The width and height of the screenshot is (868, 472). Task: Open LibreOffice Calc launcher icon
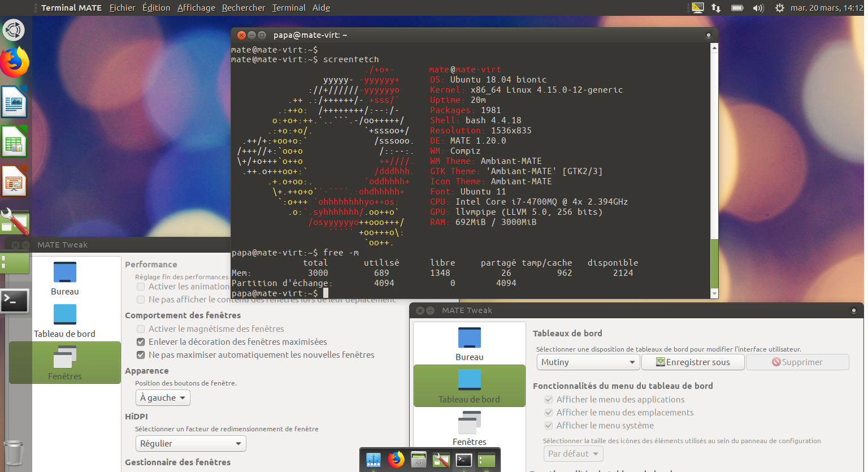14,141
